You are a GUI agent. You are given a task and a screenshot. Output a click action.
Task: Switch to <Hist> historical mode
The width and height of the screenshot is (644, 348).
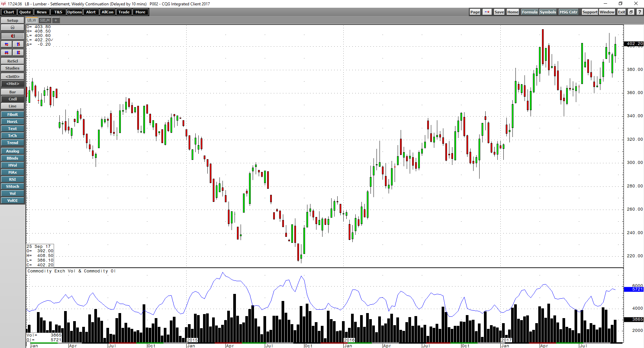point(12,84)
